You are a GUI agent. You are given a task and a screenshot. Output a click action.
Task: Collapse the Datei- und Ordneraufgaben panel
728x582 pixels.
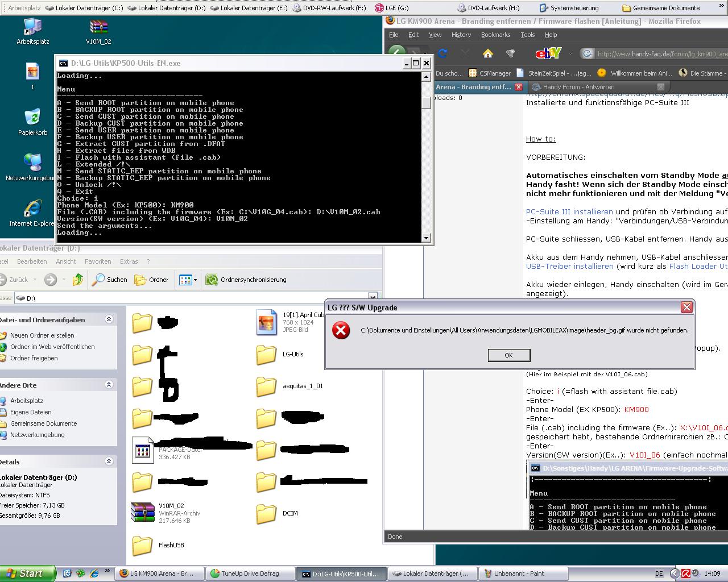click(x=109, y=319)
